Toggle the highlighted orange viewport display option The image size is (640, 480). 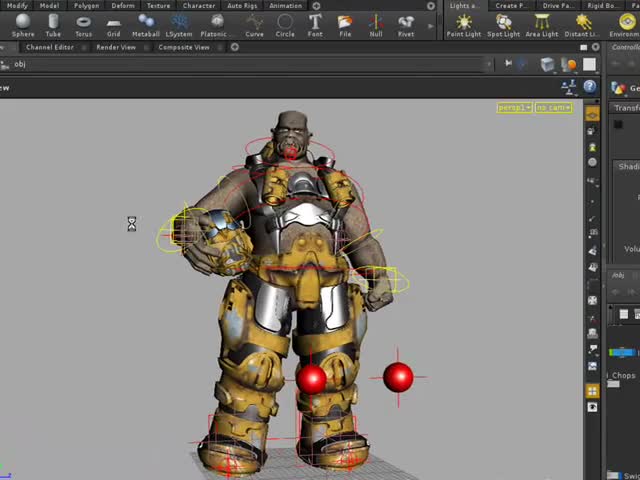[x=592, y=114]
